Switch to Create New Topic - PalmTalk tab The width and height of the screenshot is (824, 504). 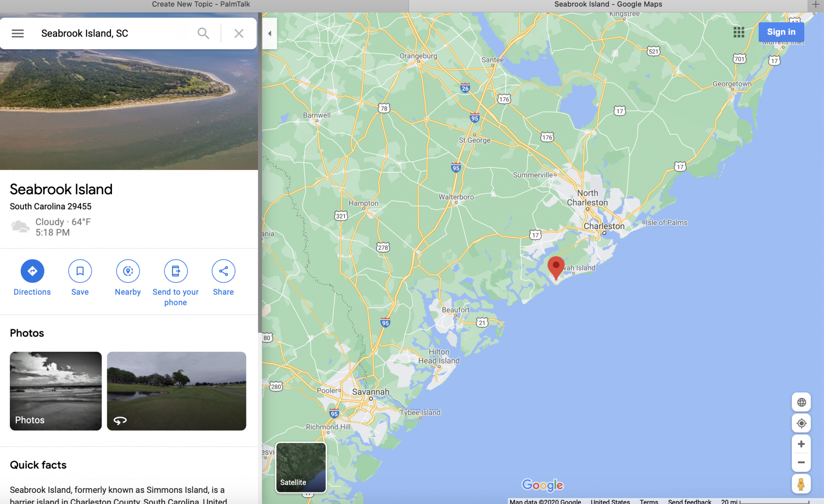201,4
